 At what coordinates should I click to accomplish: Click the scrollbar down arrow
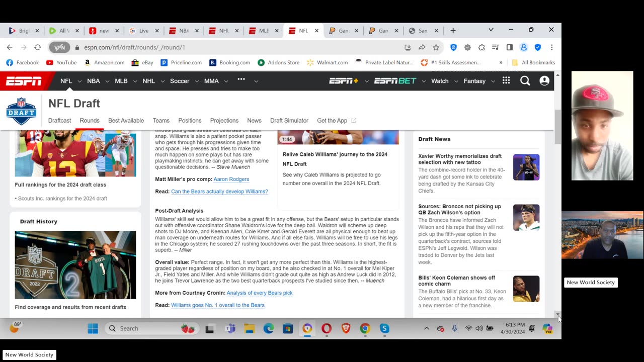click(x=557, y=314)
